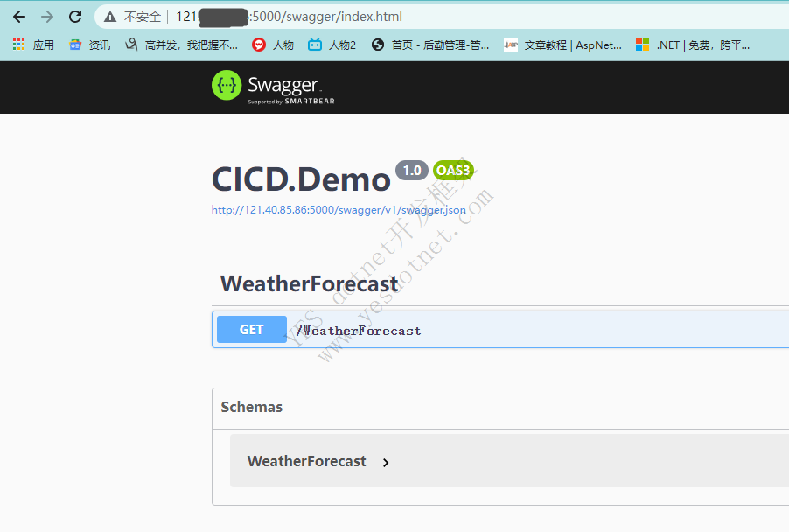Open the 文章教程 AspNet bookmark
789x532 pixels.
(562, 45)
